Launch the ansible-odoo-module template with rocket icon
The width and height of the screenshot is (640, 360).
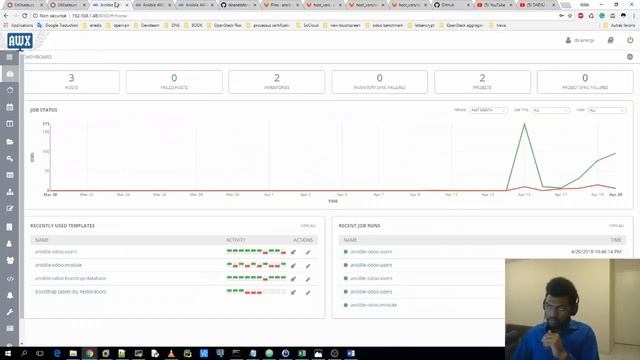click(293, 266)
